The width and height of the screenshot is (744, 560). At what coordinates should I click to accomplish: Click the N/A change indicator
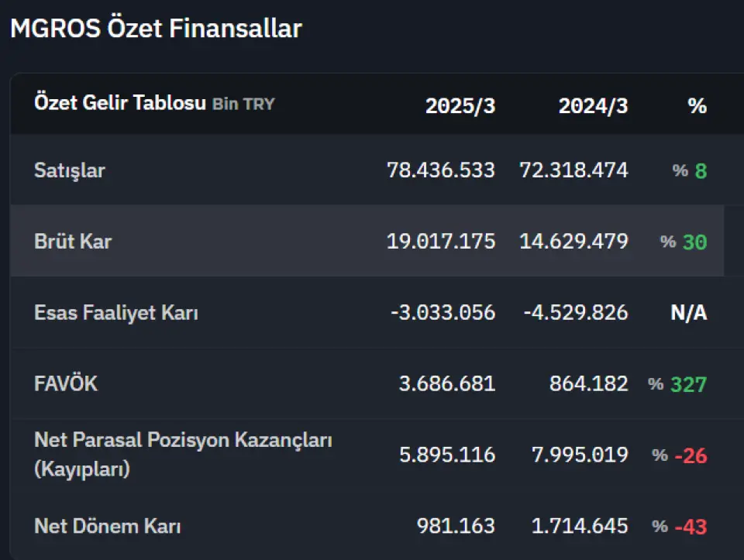coord(689,312)
